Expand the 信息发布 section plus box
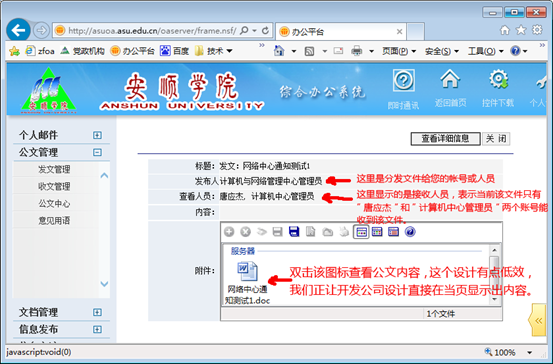 [97, 329]
